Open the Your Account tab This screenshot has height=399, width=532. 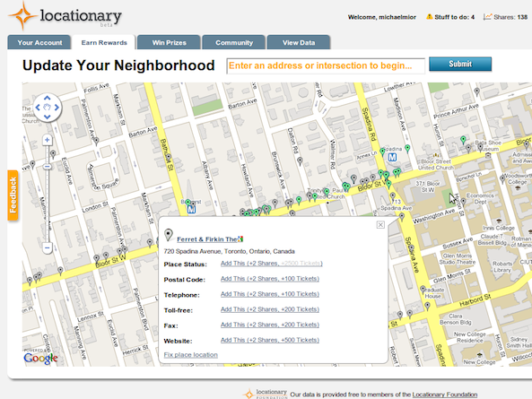(39, 43)
